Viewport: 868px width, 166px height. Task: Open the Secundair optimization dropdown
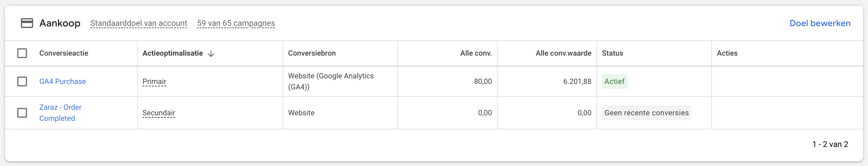(x=159, y=113)
